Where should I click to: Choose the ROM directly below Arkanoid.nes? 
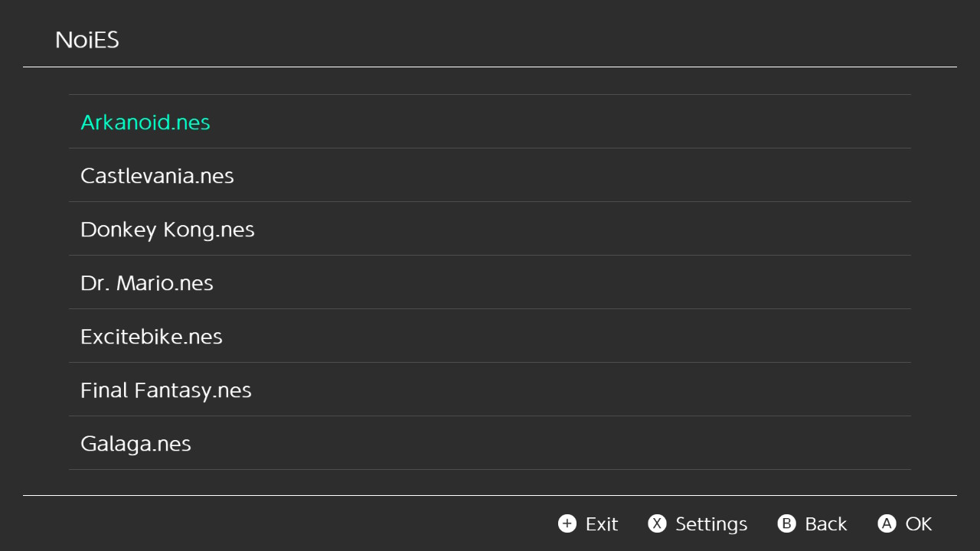coord(157,176)
